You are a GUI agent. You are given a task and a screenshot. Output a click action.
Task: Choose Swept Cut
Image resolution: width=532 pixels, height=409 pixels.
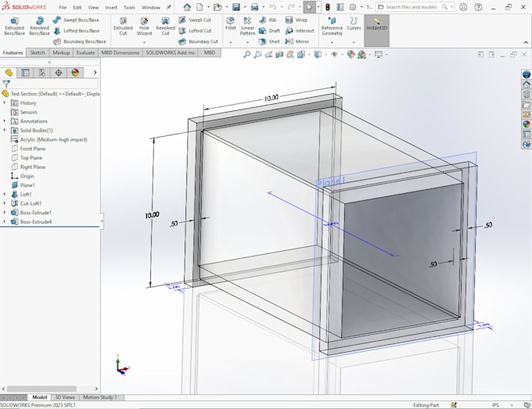pyautogui.click(x=195, y=20)
